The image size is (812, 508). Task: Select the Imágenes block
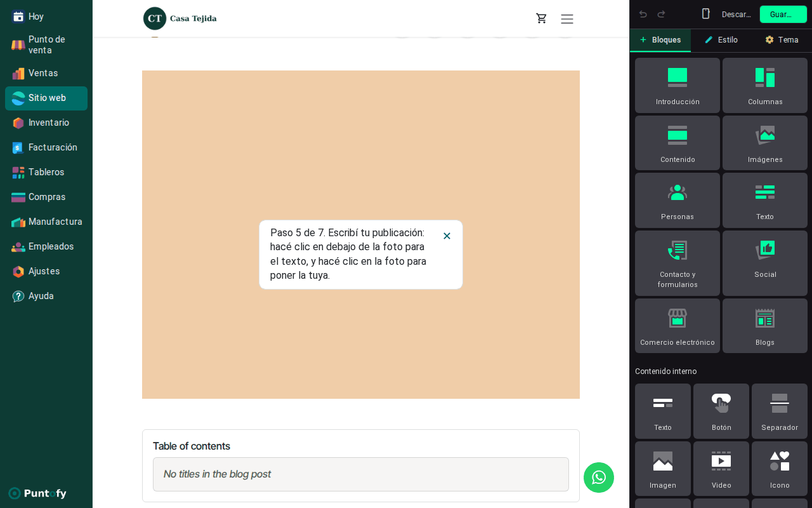point(765,143)
